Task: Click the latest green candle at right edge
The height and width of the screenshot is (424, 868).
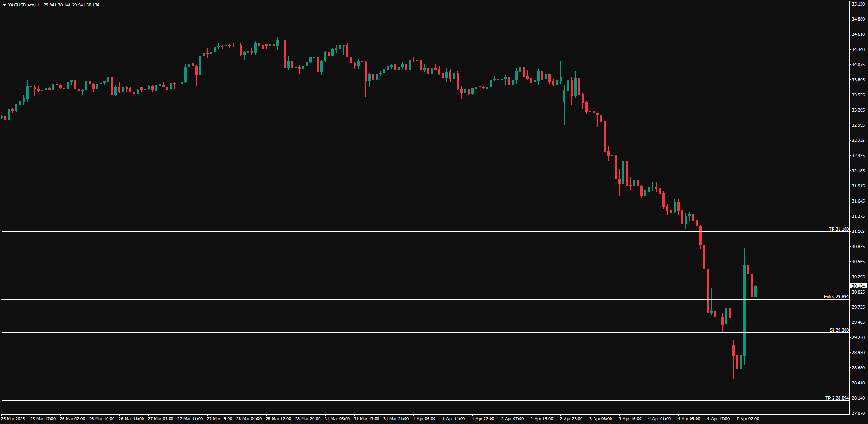Action: 755,291
